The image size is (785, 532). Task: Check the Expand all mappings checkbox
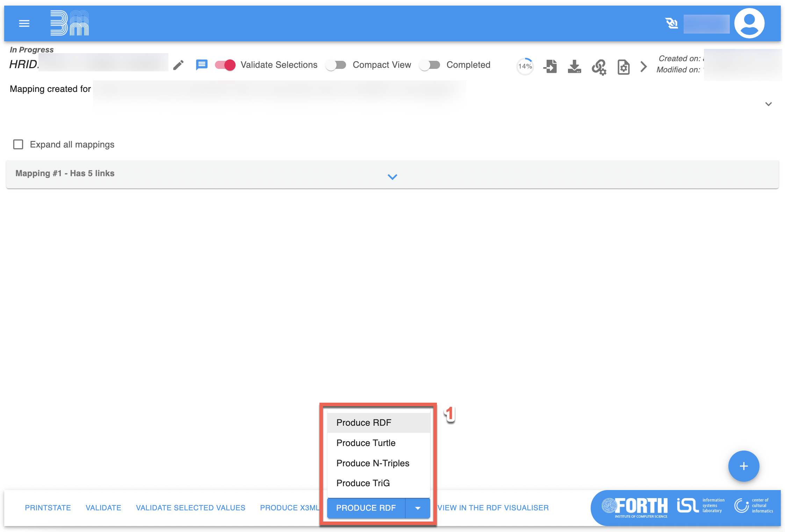pyautogui.click(x=18, y=144)
